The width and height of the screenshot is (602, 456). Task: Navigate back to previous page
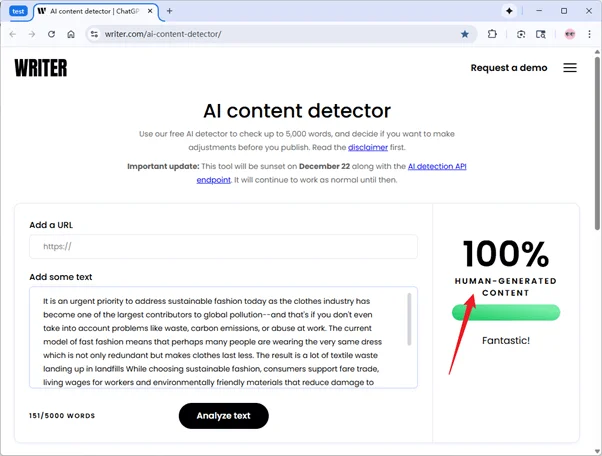tap(13, 34)
